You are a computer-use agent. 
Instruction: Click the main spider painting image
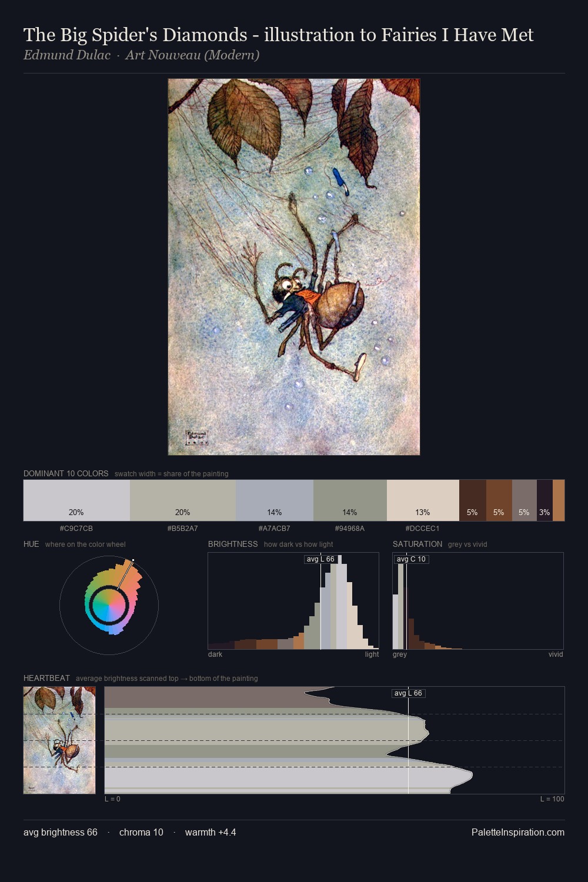click(x=294, y=267)
